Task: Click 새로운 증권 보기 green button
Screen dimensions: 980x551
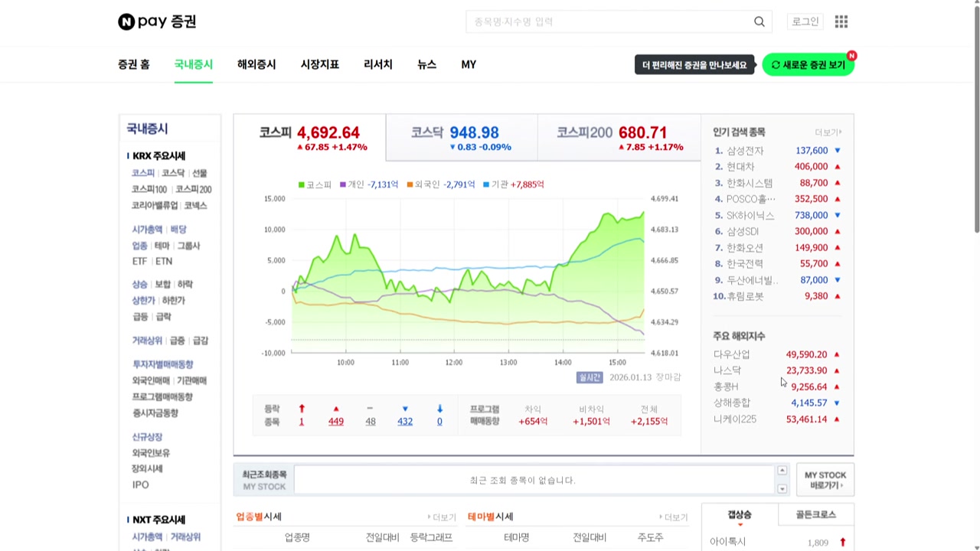Action: coord(808,65)
